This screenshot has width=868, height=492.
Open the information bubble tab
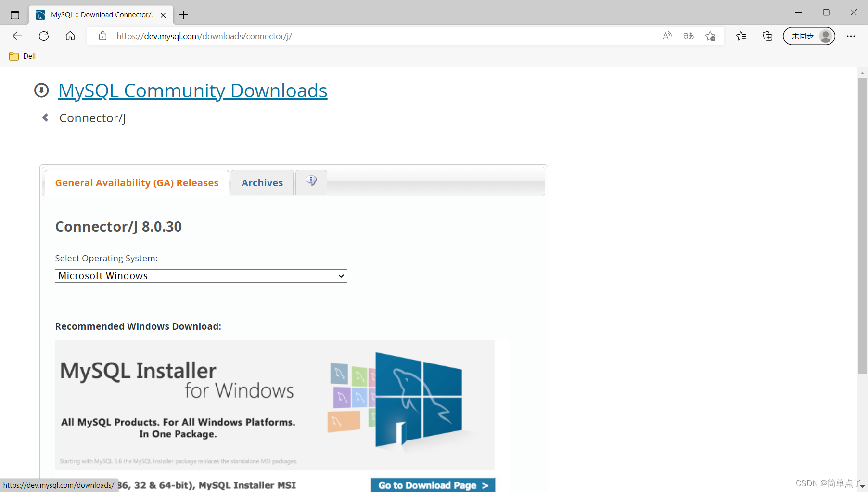tap(311, 182)
